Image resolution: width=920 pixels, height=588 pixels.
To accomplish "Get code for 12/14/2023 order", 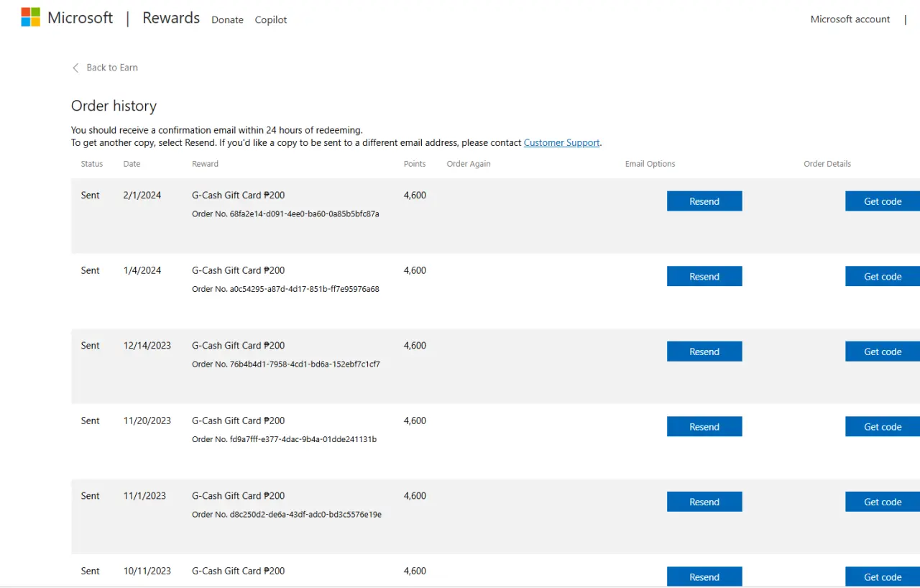I will point(883,352).
